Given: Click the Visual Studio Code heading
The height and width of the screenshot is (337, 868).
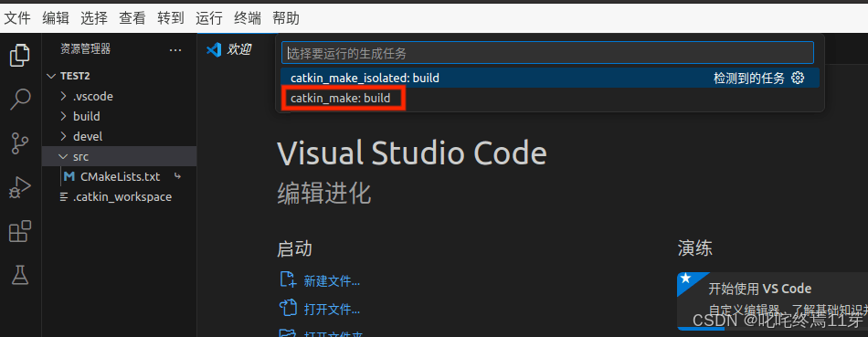Looking at the screenshot, I should click(412, 153).
